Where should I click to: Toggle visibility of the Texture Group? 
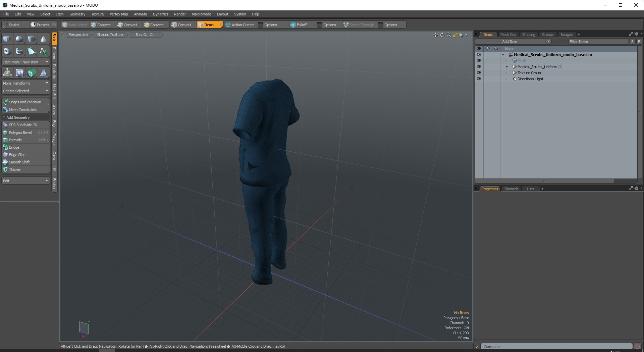point(479,73)
